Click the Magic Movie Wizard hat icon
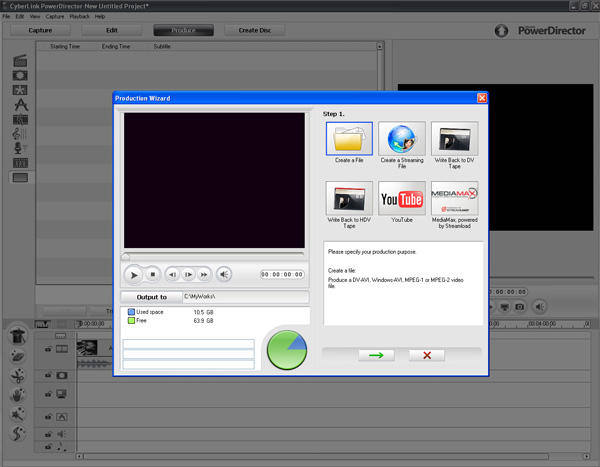Image resolution: width=600 pixels, height=467 pixels. coord(17,336)
